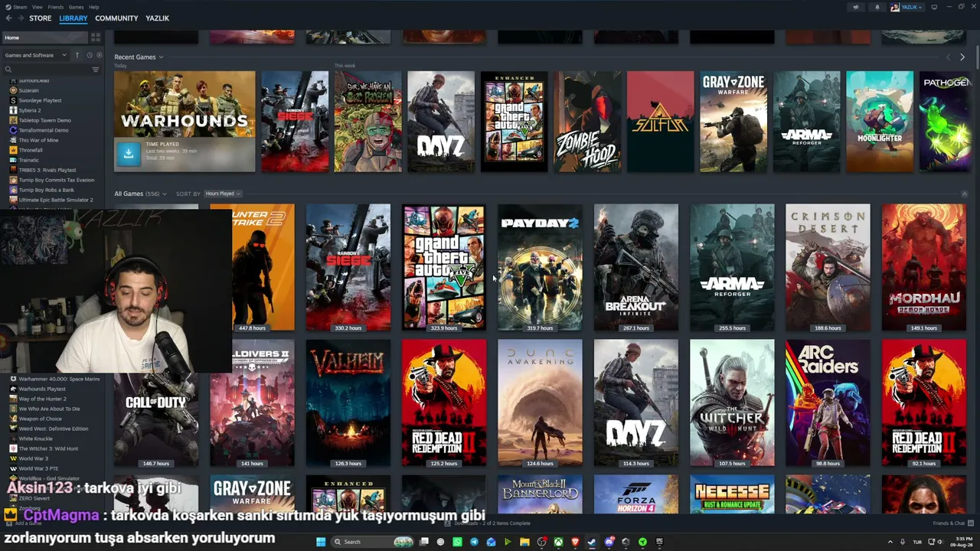Screen dimensions: 980x551
Task: Select Thronefall in the library list
Action: tap(31, 150)
